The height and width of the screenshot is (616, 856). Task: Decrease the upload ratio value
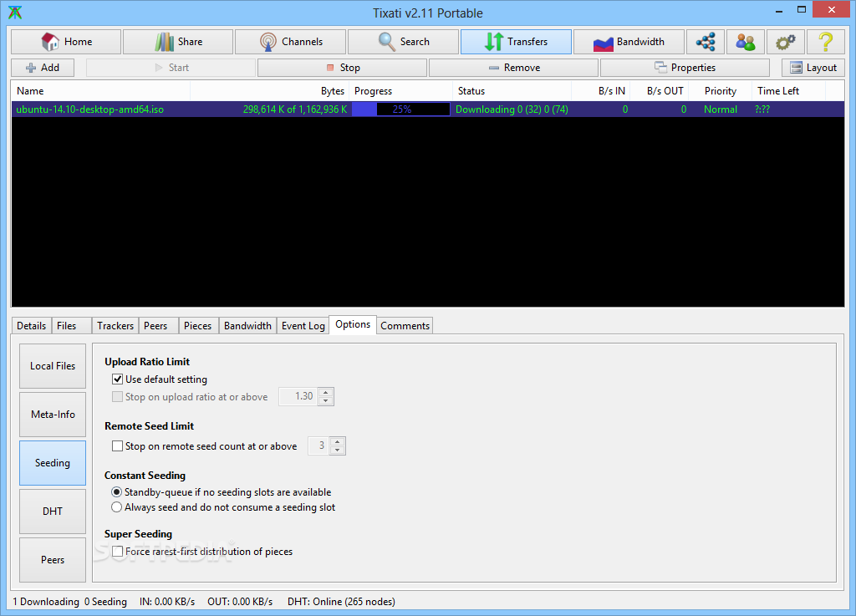point(326,401)
